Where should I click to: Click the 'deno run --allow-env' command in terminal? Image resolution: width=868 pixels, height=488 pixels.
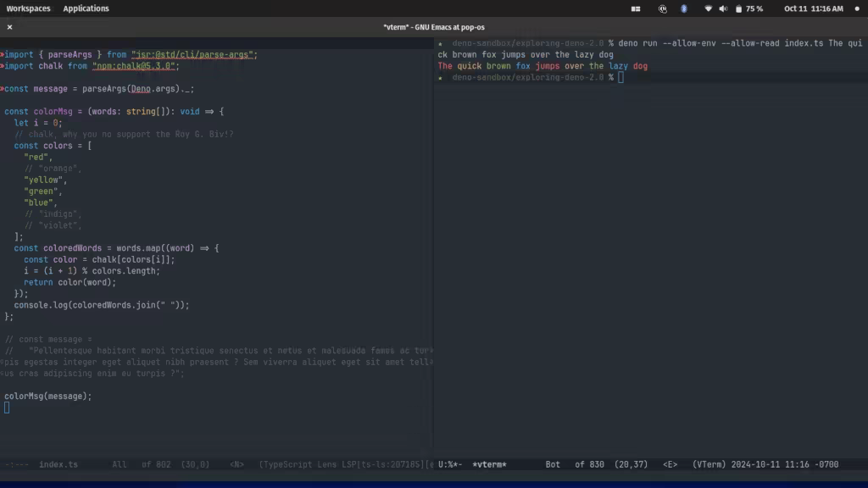click(x=667, y=43)
